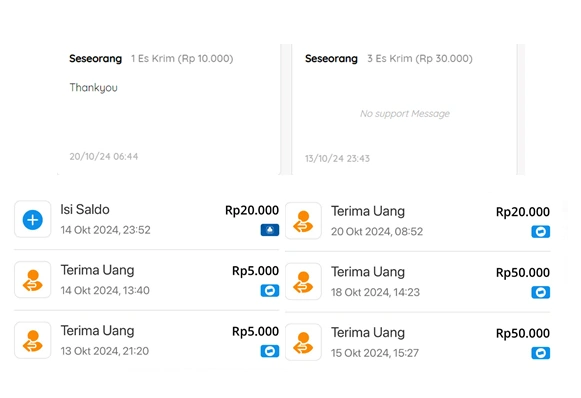Click the blue wallet badge under Rp50.000 on 15 Okt
Viewport: 581px width, 398px height.
pyautogui.click(x=541, y=353)
